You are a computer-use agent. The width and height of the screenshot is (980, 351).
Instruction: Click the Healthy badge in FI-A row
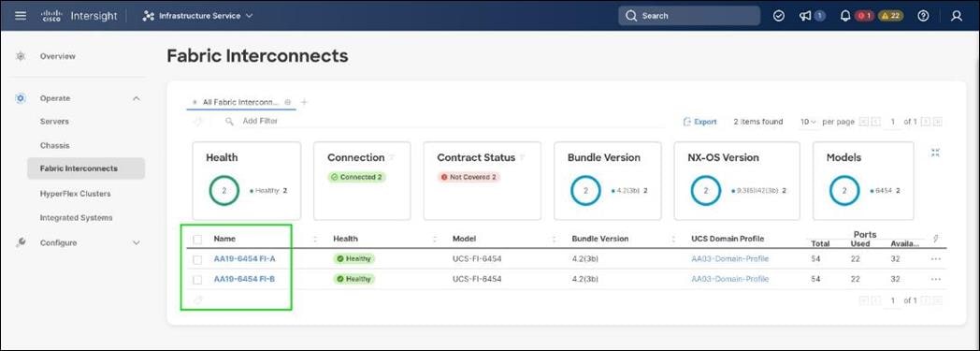pos(353,259)
